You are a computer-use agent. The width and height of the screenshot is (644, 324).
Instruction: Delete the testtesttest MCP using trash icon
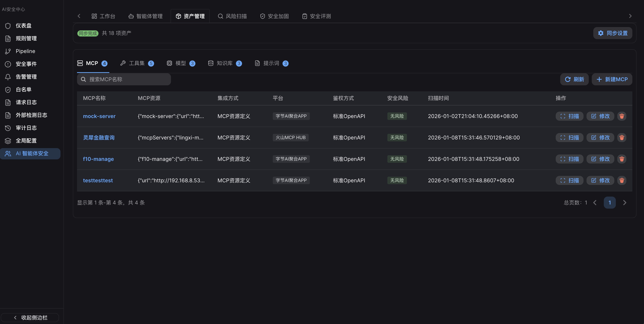point(622,180)
